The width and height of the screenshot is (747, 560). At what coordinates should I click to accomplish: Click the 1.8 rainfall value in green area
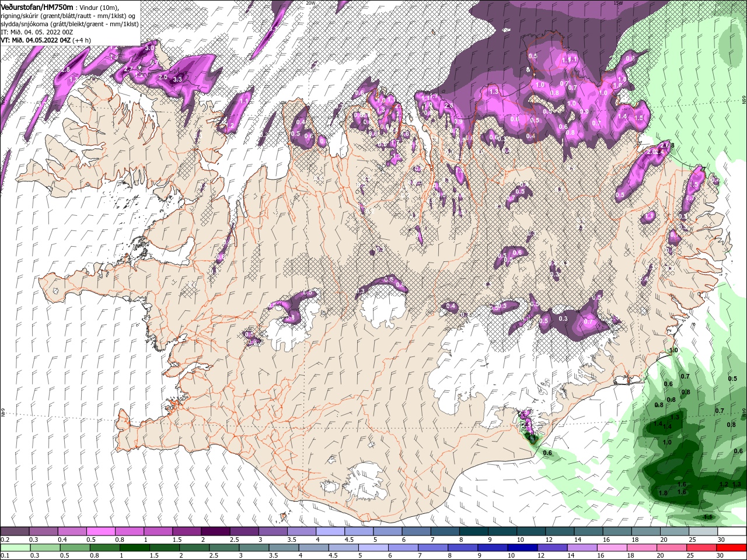point(663,493)
